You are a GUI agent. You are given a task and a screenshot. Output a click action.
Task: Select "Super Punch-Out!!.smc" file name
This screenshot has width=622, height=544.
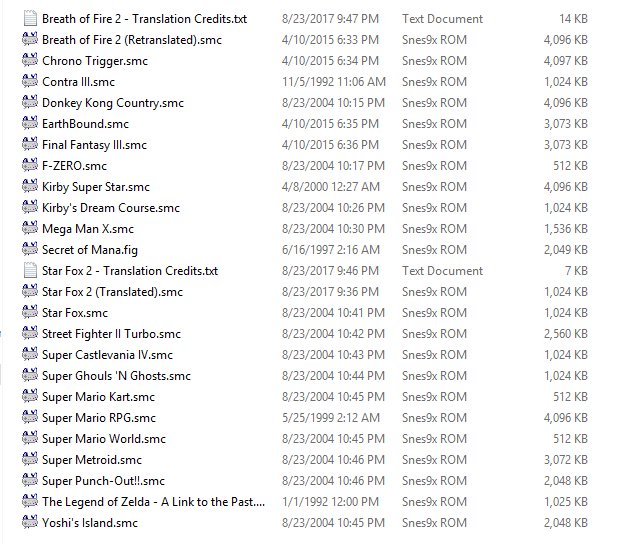(x=103, y=481)
